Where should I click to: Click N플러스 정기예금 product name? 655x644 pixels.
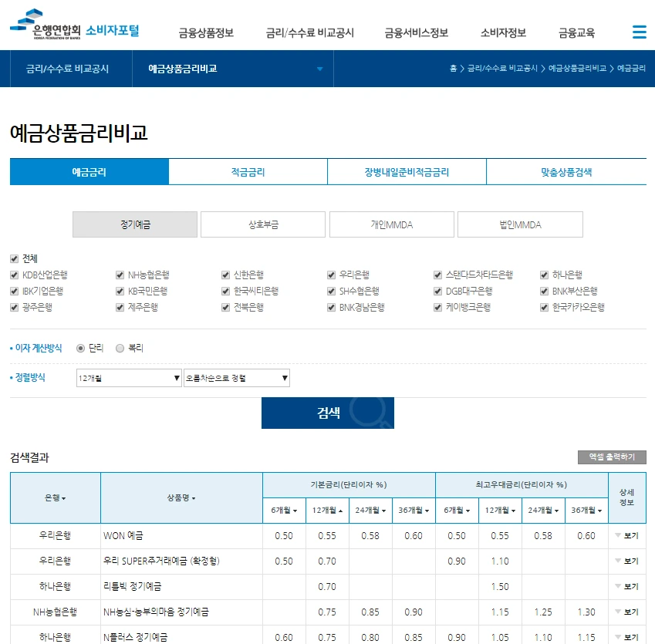pos(135,637)
